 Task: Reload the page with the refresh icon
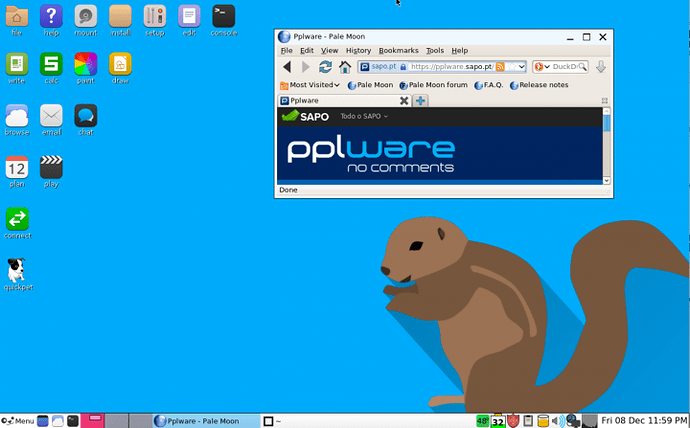tap(325, 67)
